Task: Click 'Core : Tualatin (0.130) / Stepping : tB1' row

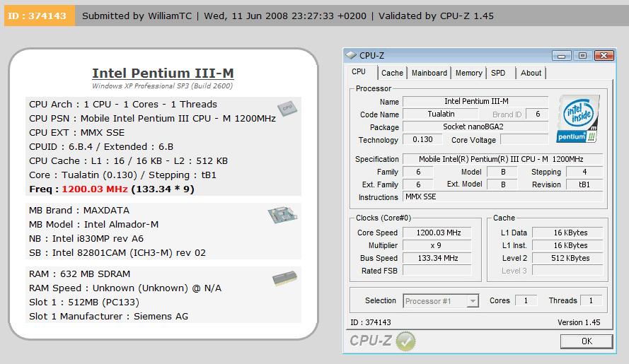Action: point(122,175)
